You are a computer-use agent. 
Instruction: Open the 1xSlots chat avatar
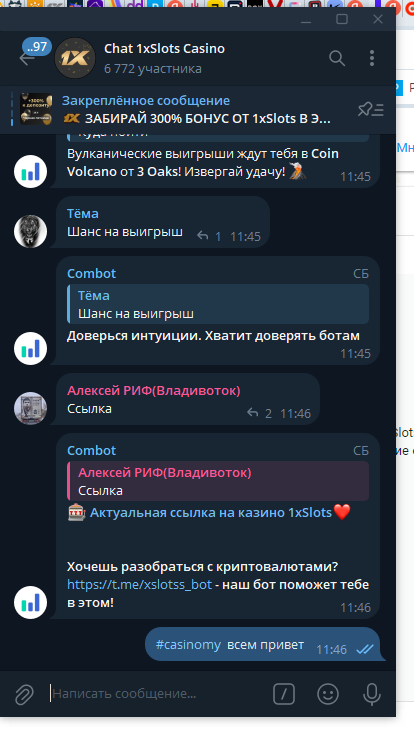(75, 58)
